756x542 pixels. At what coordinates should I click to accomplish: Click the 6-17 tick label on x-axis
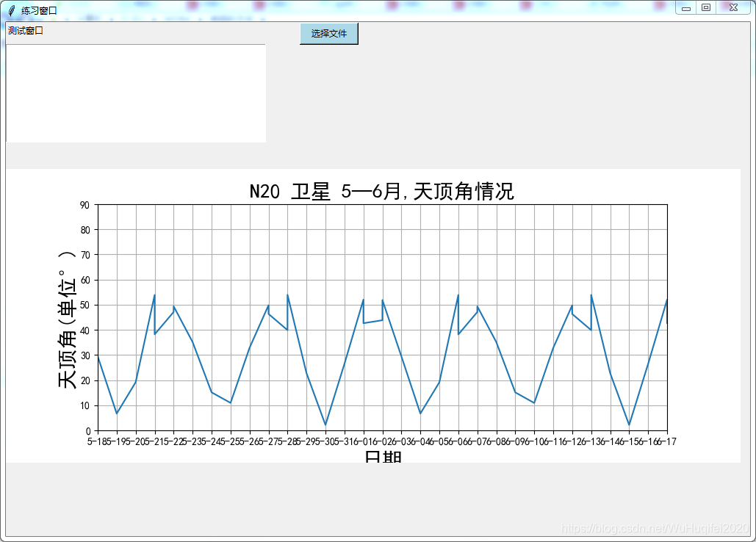tap(666, 437)
